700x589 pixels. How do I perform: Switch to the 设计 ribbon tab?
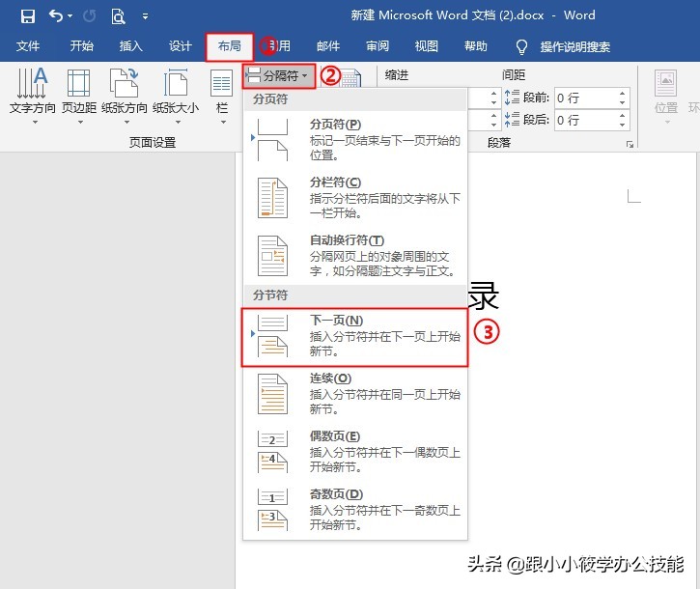(180, 46)
